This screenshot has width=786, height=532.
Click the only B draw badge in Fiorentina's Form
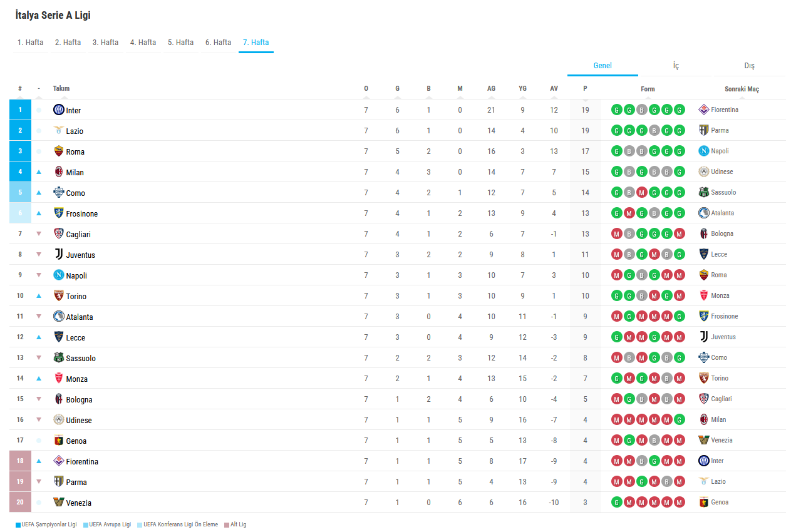click(641, 461)
